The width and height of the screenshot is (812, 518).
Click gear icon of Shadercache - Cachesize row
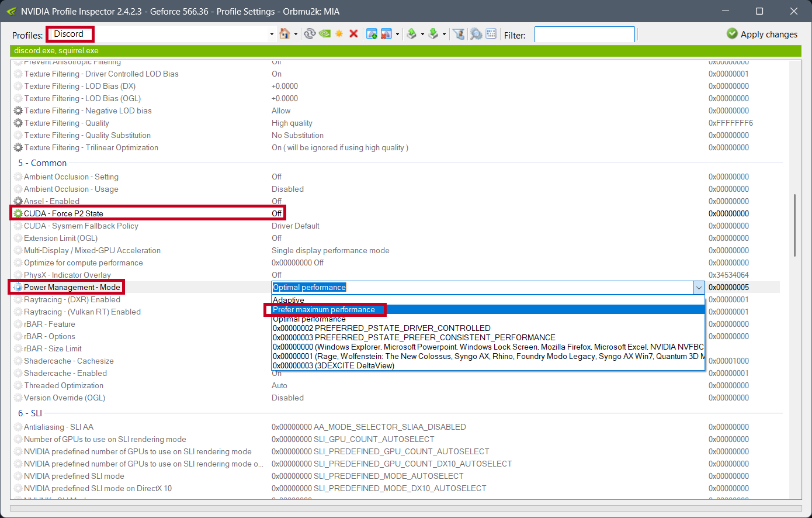coord(18,361)
